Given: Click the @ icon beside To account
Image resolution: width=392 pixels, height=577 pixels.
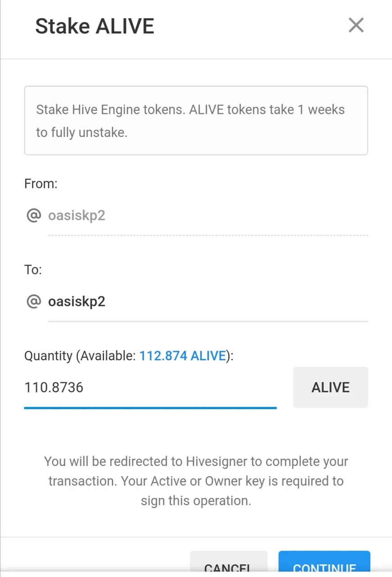Looking at the screenshot, I should pyautogui.click(x=34, y=301).
